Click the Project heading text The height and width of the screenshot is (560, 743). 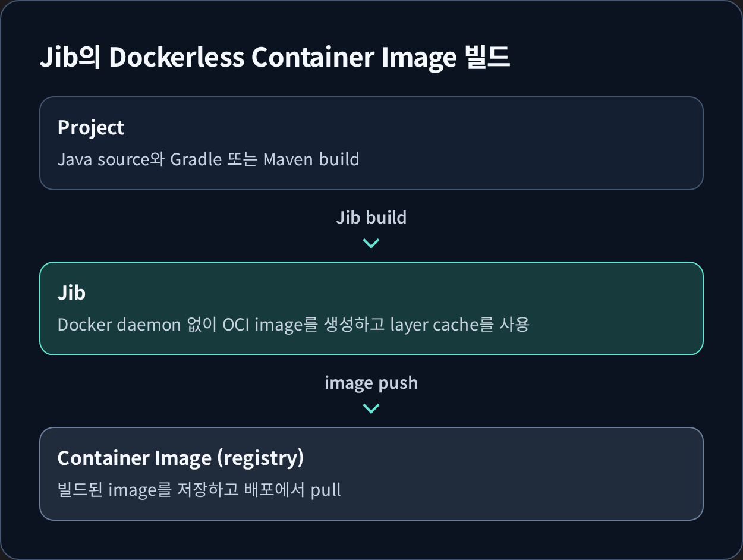(x=91, y=128)
